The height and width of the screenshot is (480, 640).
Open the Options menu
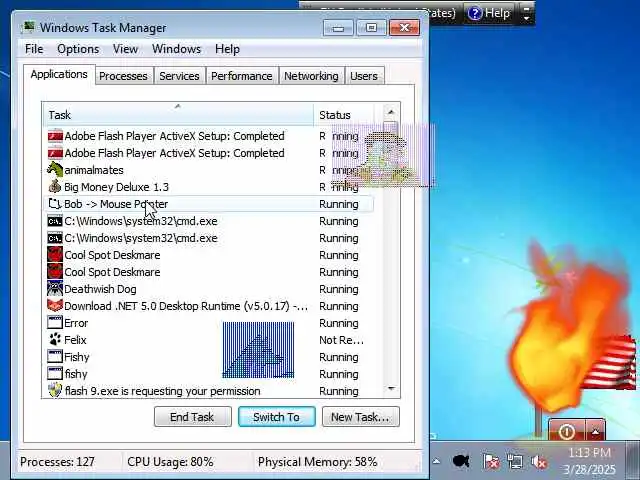(x=78, y=49)
